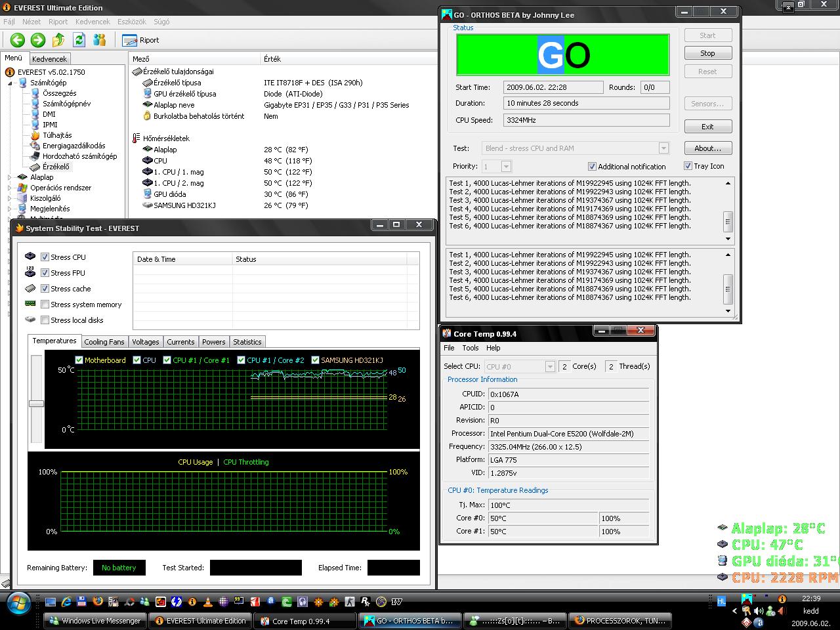Toggle CPU #1 / Core #2 graph checkbox
This screenshot has width=840, height=630.
(x=241, y=360)
